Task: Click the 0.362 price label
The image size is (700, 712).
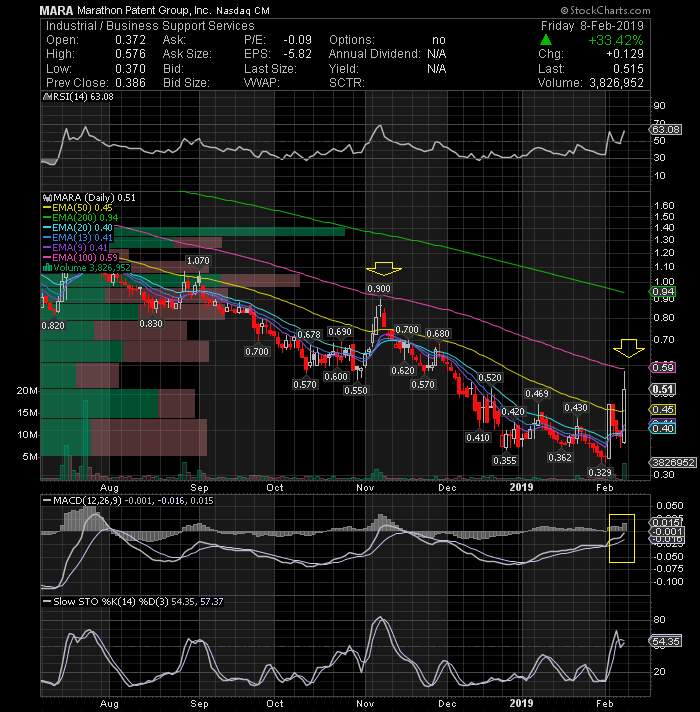Action: click(x=560, y=457)
